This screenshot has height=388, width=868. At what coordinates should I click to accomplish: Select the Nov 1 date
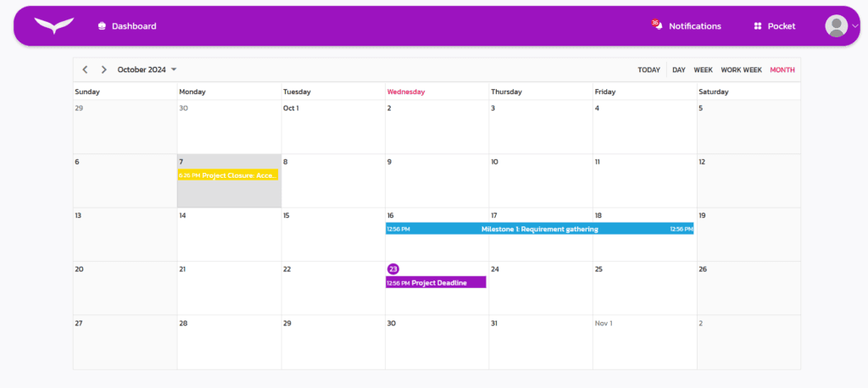click(604, 324)
